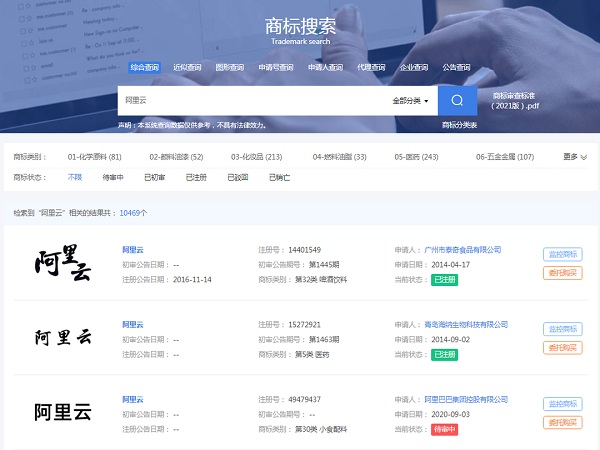Open applicant 广州市泰奇食品有限公司
This screenshot has height=450, width=600.
click(463, 250)
